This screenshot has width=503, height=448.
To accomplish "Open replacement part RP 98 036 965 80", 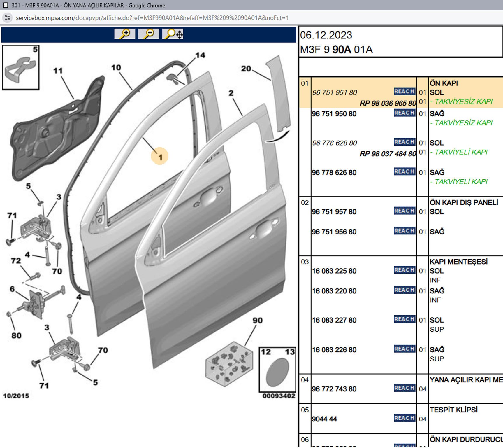I will [x=388, y=103].
